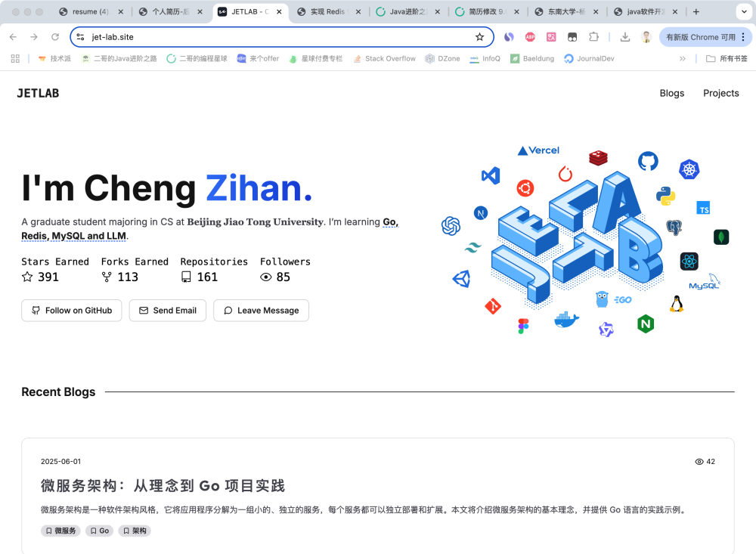The height and width of the screenshot is (554, 756).
Task: Open the Blogs navigation item
Action: coord(671,93)
